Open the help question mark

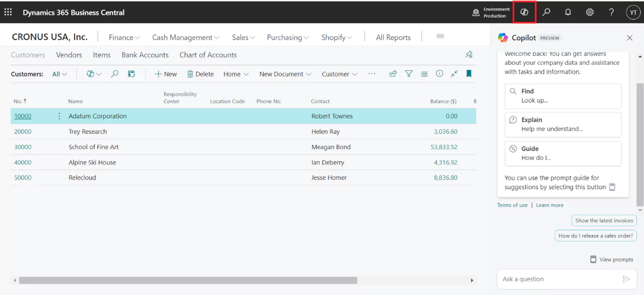[611, 13]
